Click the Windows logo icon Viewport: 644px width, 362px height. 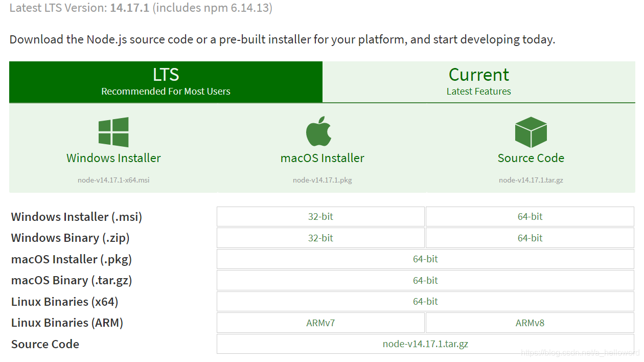pos(113,132)
